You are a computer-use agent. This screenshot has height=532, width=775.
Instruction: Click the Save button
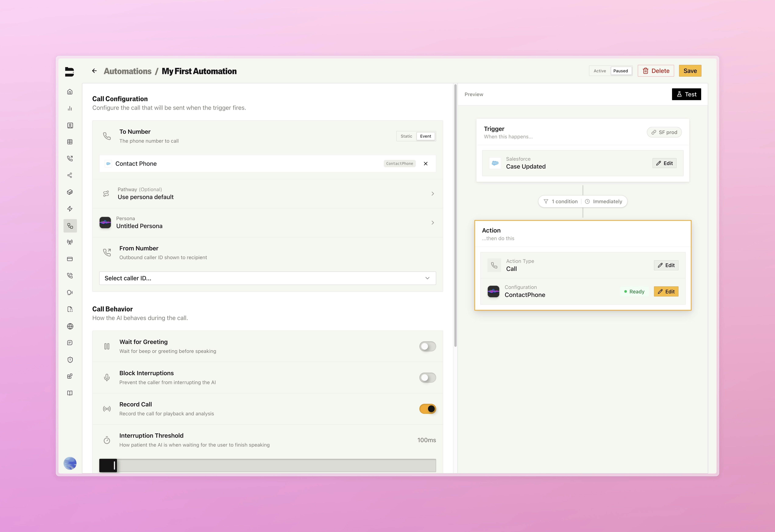click(x=690, y=71)
